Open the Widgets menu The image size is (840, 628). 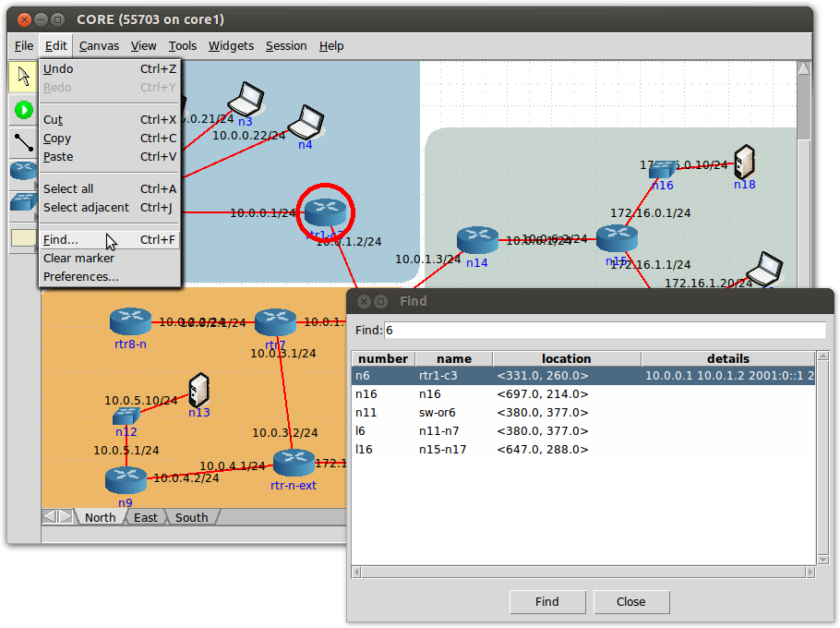coord(231,46)
